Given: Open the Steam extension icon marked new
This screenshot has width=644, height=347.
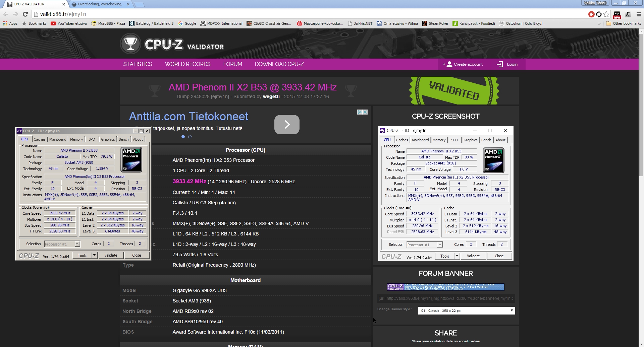Looking at the screenshot, I should pos(617,14).
